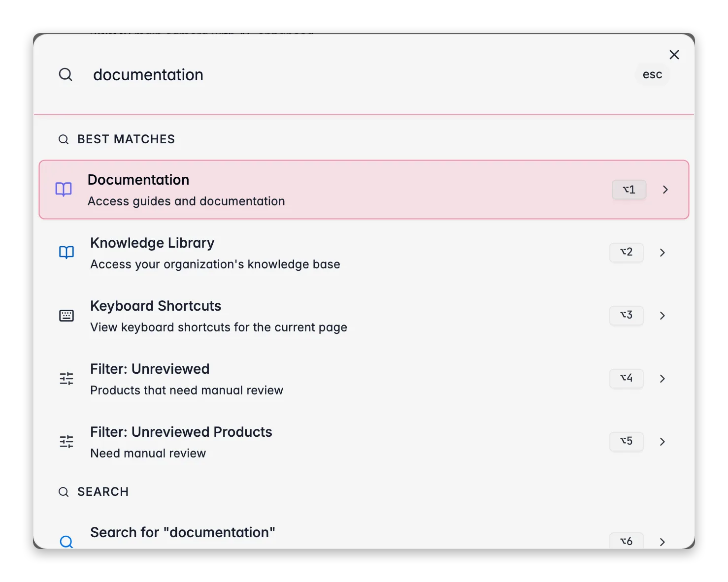Click the Knowledge Library book icon

click(x=66, y=253)
